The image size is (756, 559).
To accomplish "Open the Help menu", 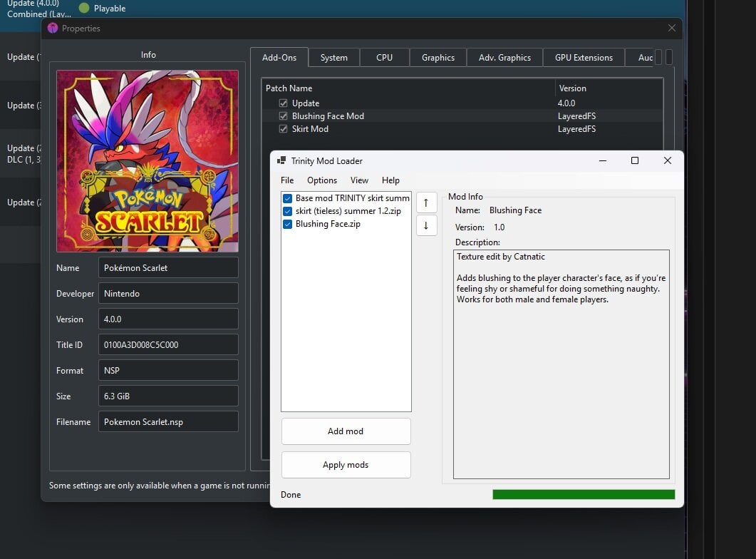I will [x=390, y=180].
